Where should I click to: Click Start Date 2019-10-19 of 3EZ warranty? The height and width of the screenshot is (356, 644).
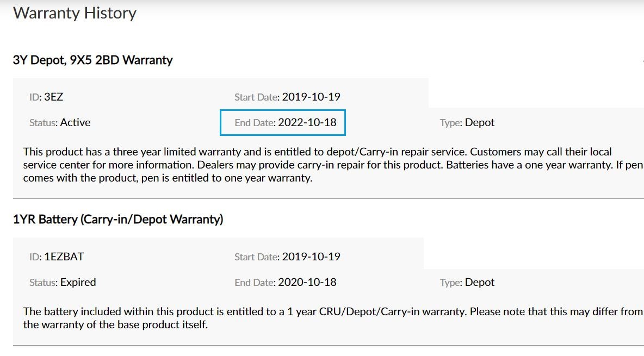pos(287,97)
